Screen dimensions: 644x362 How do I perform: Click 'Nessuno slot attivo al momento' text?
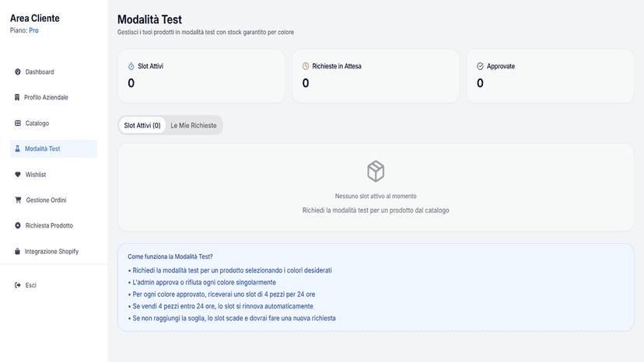376,197
